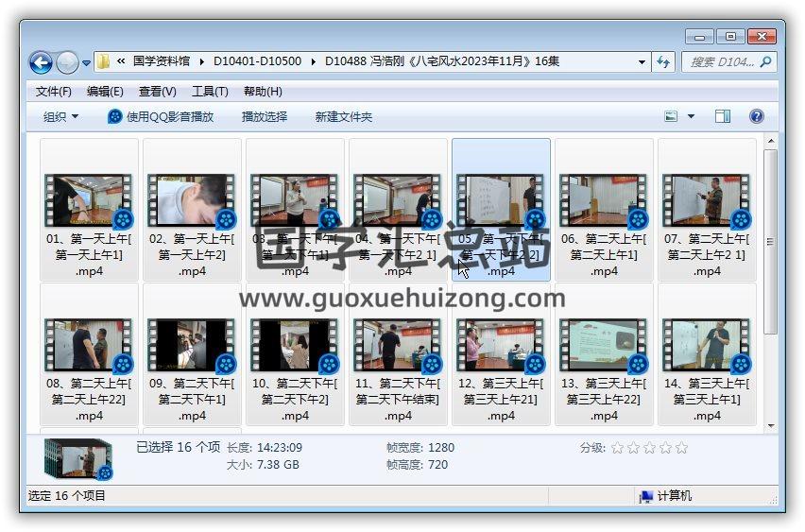Select video 14、第三天上午1 thumbnail

pyautogui.click(x=707, y=345)
